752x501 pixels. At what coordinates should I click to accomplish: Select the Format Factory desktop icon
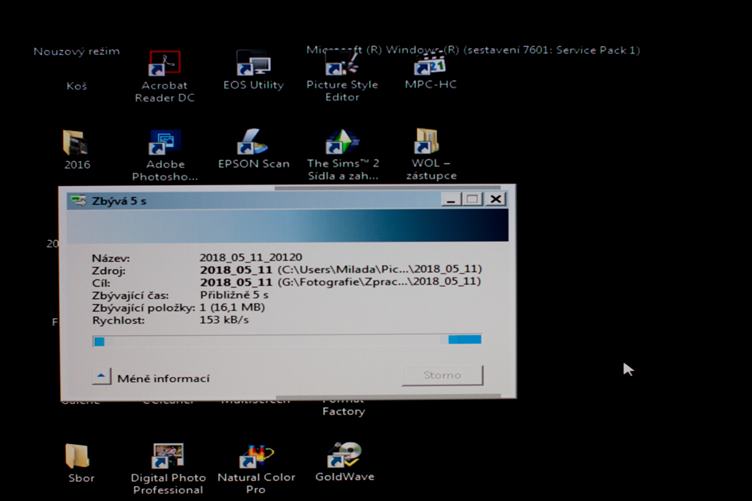[343, 408]
